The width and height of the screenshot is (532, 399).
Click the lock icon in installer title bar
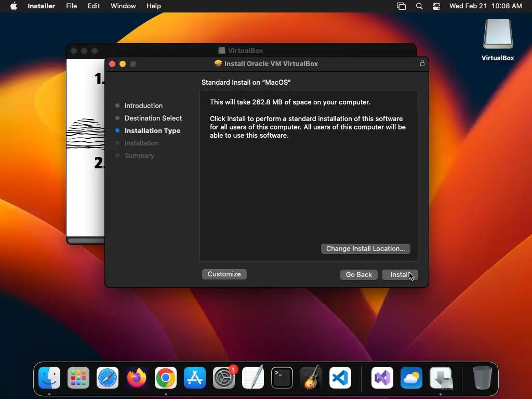[422, 63]
